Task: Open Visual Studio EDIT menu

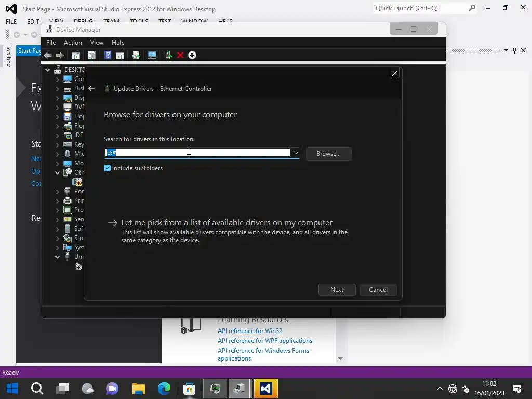Action: tap(33, 21)
